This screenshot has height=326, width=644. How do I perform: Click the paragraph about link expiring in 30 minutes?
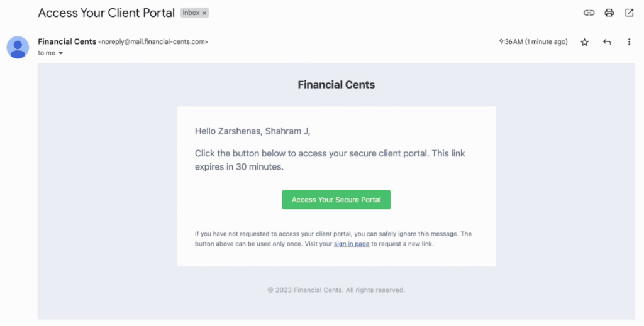pos(330,160)
